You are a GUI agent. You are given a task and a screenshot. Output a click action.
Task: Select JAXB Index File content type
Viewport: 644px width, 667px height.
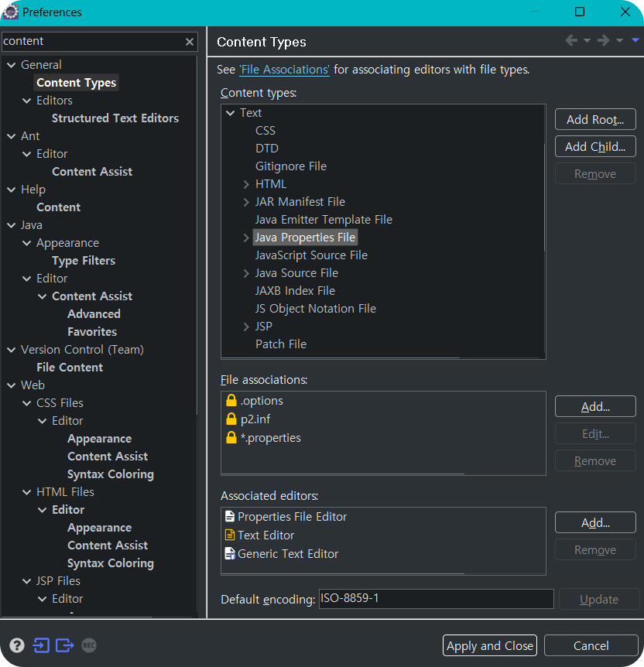tap(295, 290)
